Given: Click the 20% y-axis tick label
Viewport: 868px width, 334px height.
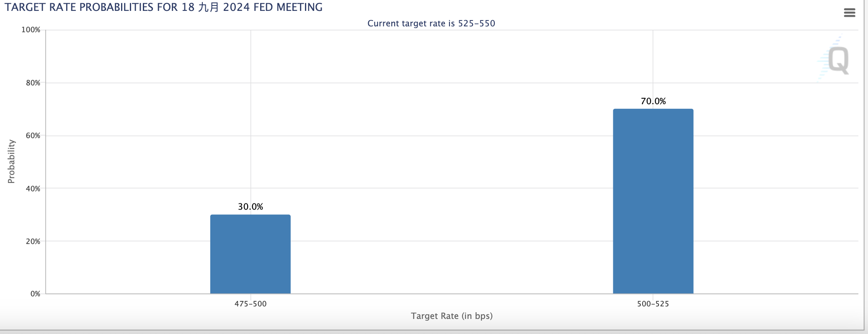Looking at the screenshot, I should coord(33,241).
